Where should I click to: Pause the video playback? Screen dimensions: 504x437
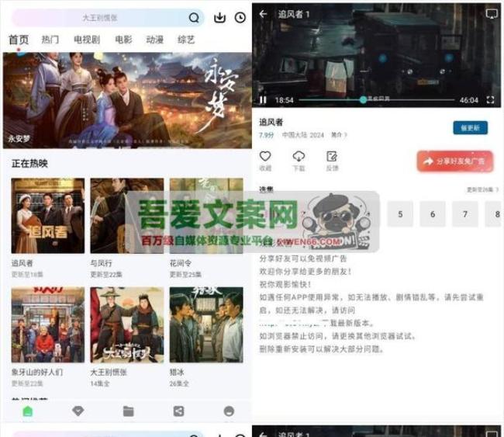click(263, 100)
